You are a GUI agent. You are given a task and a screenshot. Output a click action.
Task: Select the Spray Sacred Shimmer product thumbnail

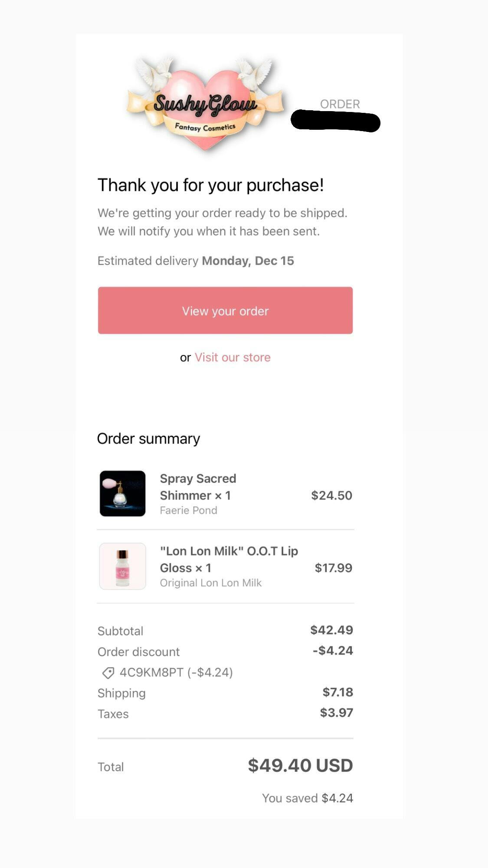click(123, 493)
